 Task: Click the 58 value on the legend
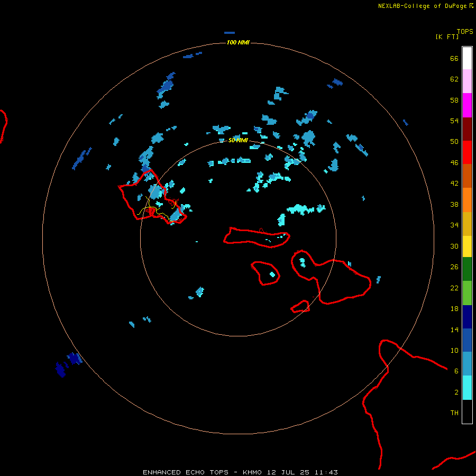click(454, 100)
